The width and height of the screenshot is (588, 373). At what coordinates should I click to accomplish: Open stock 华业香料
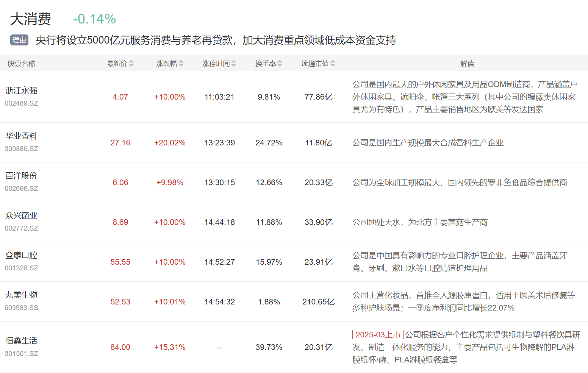tap(21, 136)
